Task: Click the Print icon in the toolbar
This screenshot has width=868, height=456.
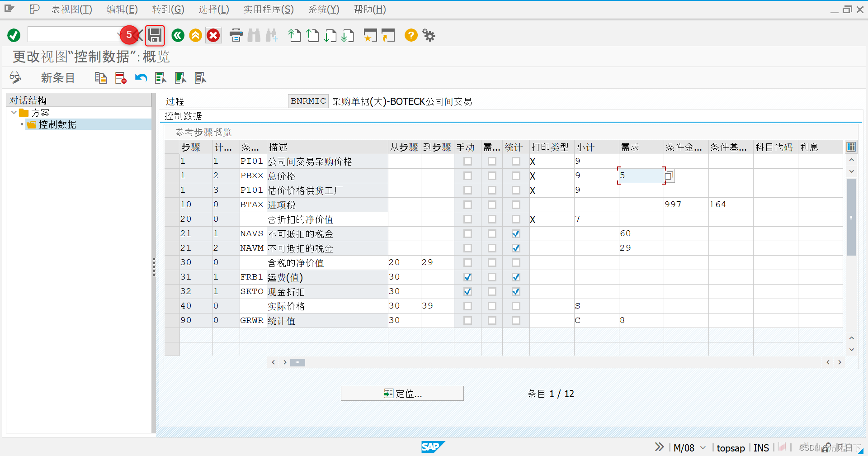Action: (x=236, y=35)
